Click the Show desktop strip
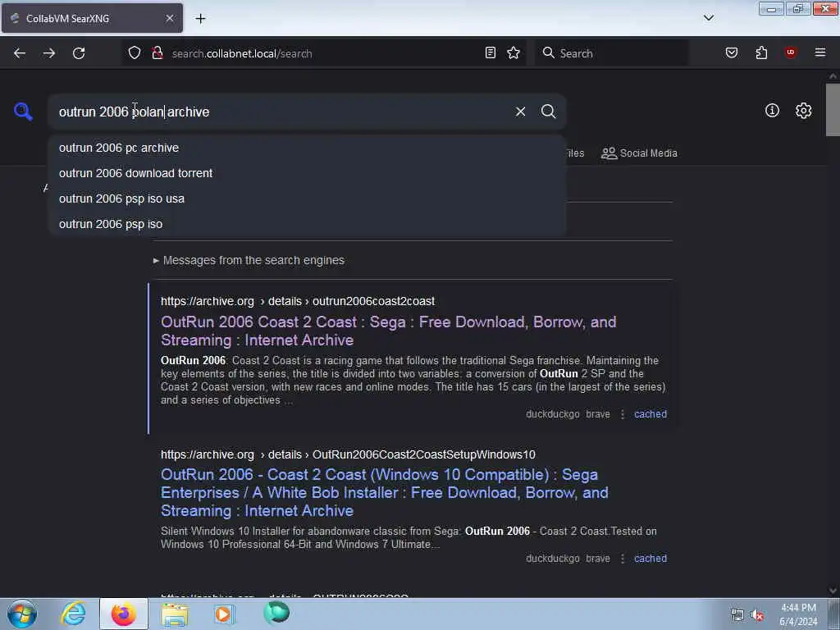The image size is (840, 630). pyautogui.click(x=834, y=614)
